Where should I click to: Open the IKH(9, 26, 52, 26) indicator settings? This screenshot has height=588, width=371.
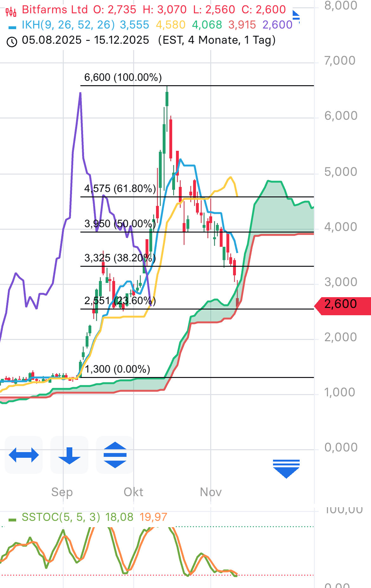[x=68, y=25]
